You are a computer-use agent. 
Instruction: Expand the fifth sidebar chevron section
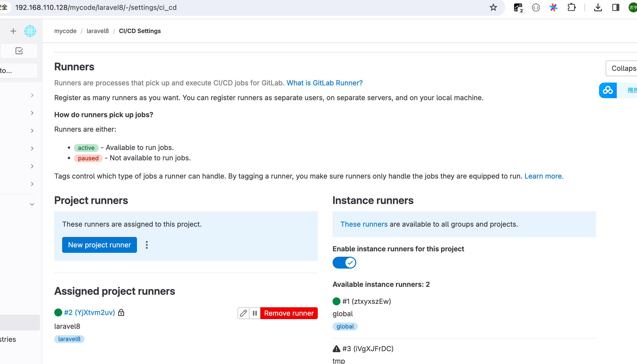(32, 166)
